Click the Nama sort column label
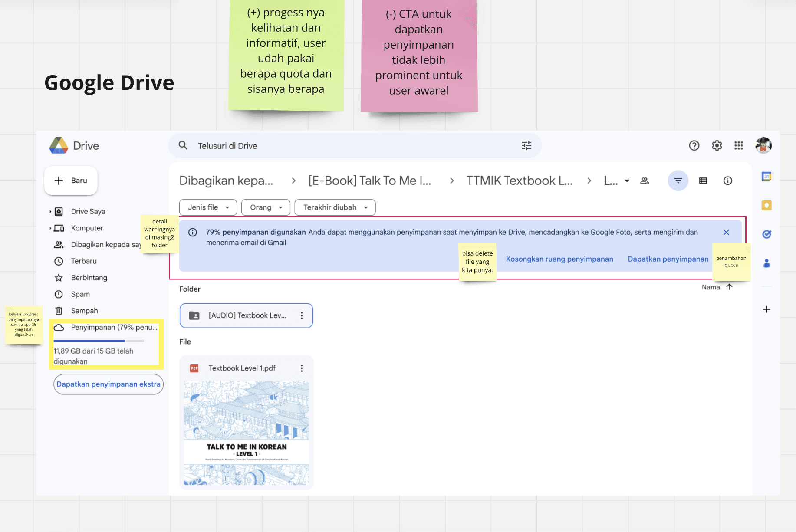796x532 pixels. [710, 287]
